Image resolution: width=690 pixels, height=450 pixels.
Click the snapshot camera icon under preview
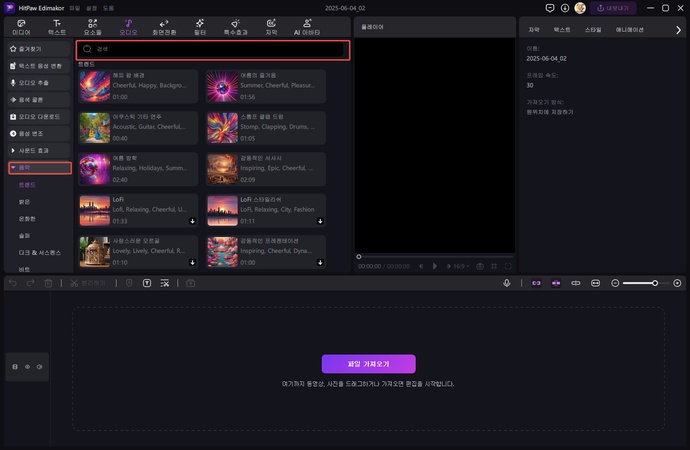point(480,266)
